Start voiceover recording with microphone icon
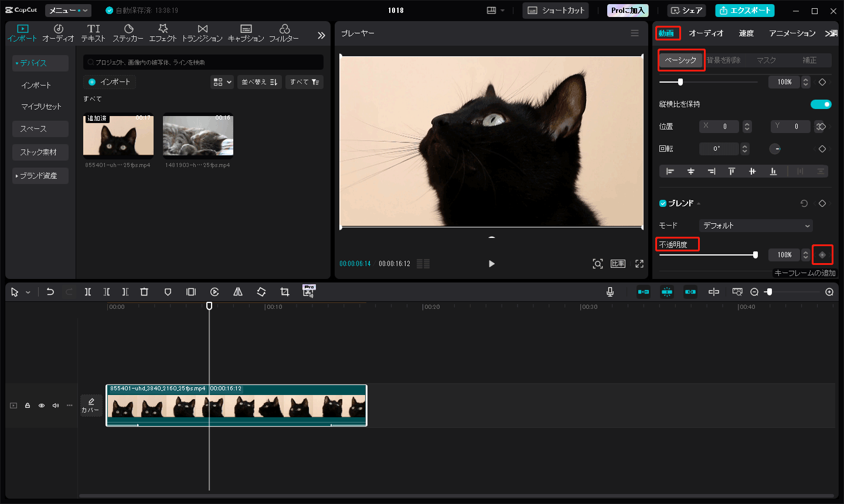Viewport: 844px width, 504px height. pos(610,292)
